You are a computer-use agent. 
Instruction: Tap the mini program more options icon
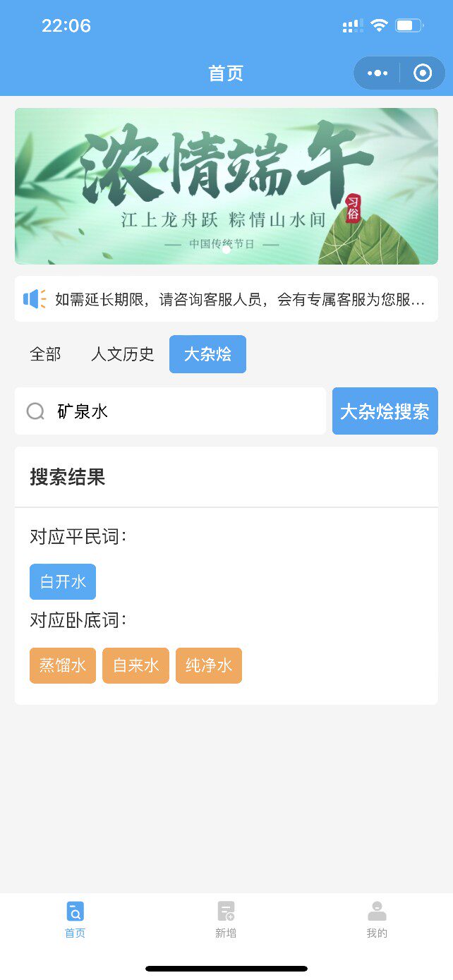tap(377, 73)
